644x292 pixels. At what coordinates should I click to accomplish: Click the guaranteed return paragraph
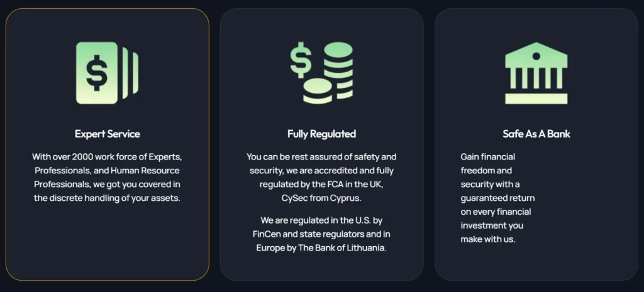coord(497,198)
